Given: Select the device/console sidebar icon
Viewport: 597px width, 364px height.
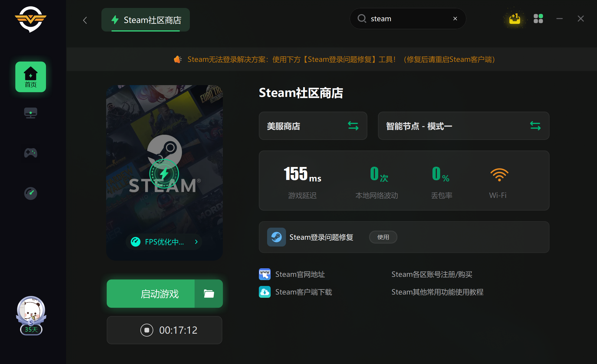Looking at the screenshot, I should (x=30, y=113).
